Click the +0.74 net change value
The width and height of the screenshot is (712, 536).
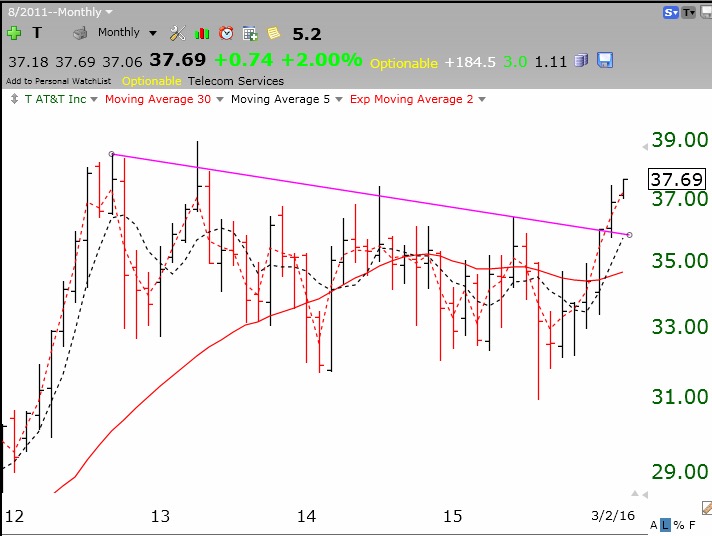coord(244,60)
